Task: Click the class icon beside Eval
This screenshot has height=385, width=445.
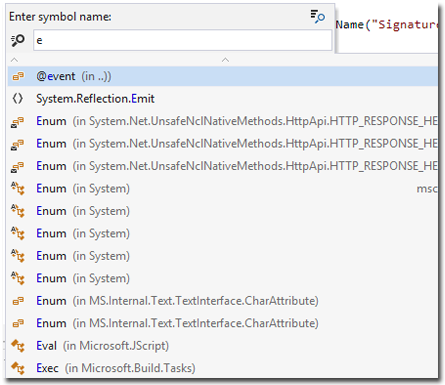Action: pos(18,346)
